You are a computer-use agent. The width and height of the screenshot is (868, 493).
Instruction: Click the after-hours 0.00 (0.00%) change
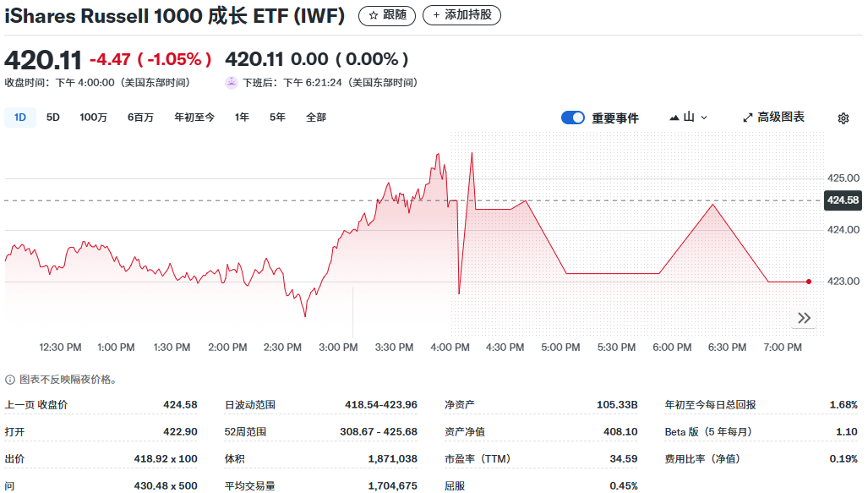(x=350, y=59)
